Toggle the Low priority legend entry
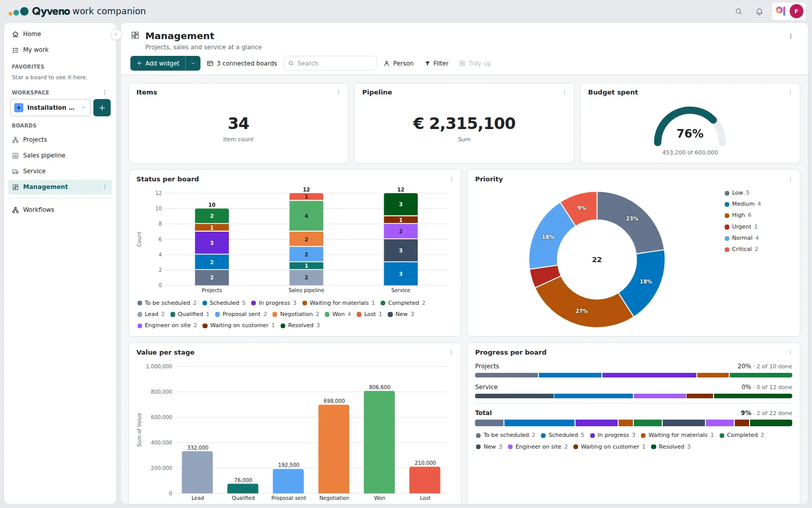Screen dimensions: 812x508 click(737, 193)
